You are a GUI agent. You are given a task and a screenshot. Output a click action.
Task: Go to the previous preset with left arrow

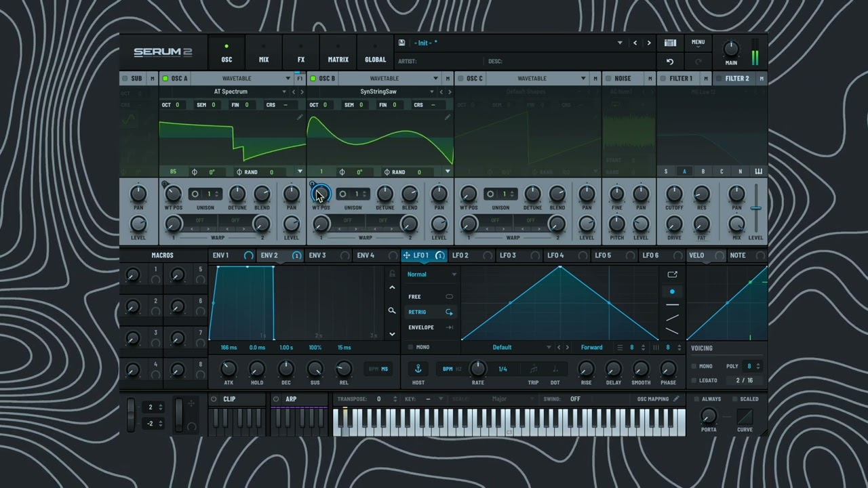click(635, 43)
